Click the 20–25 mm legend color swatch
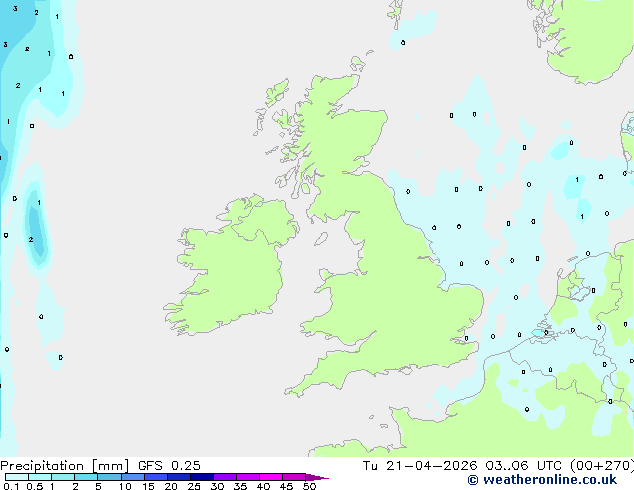Viewport: 634px width, 490px height. [179, 477]
